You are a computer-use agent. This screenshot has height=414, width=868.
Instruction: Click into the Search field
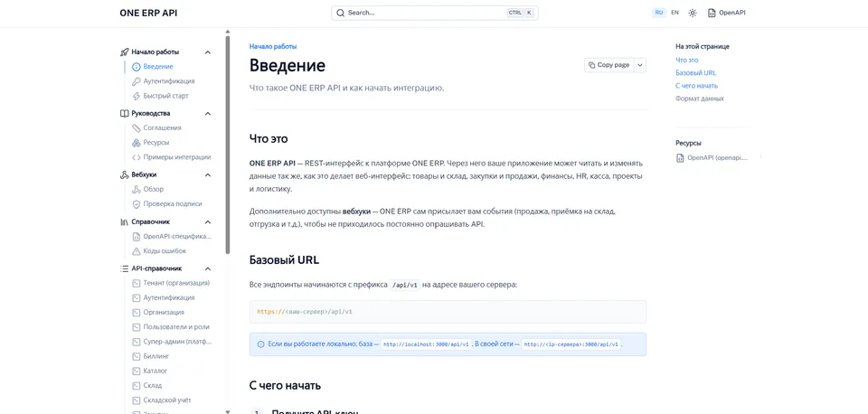coord(435,13)
